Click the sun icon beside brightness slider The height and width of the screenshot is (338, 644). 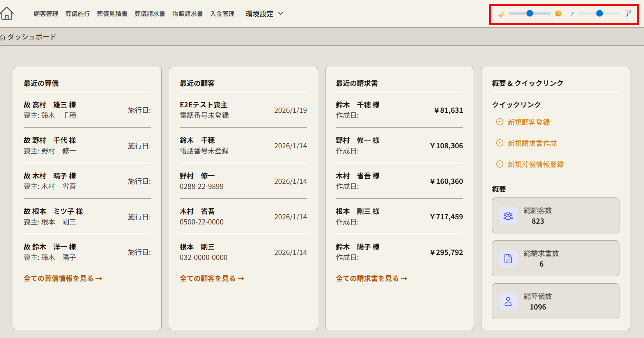point(558,14)
